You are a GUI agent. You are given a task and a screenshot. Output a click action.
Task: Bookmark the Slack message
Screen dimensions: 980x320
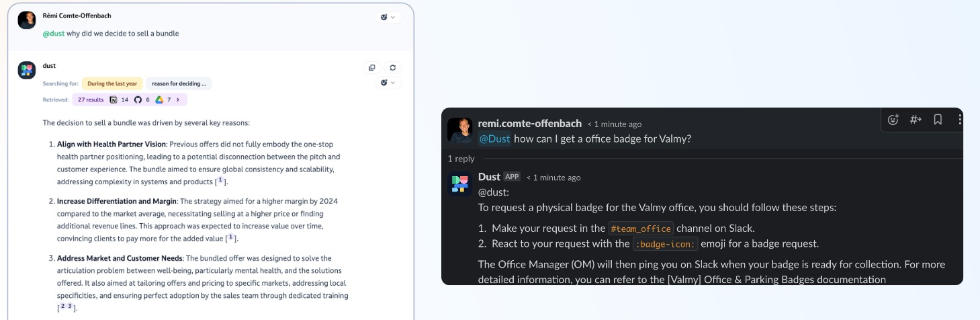tap(938, 120)
